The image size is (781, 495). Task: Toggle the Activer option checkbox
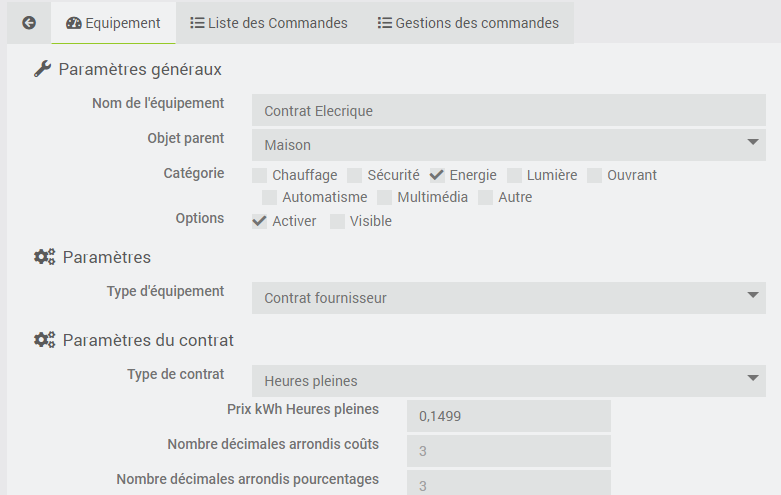click(260, 221)
